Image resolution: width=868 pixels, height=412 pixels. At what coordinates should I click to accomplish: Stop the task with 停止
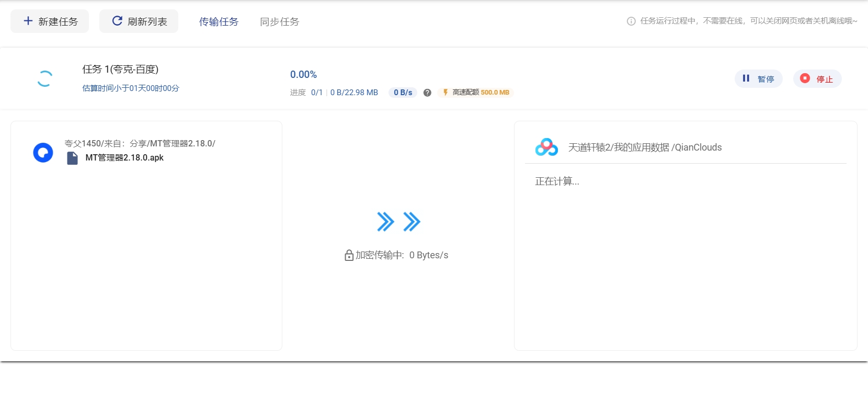(817, 78)
